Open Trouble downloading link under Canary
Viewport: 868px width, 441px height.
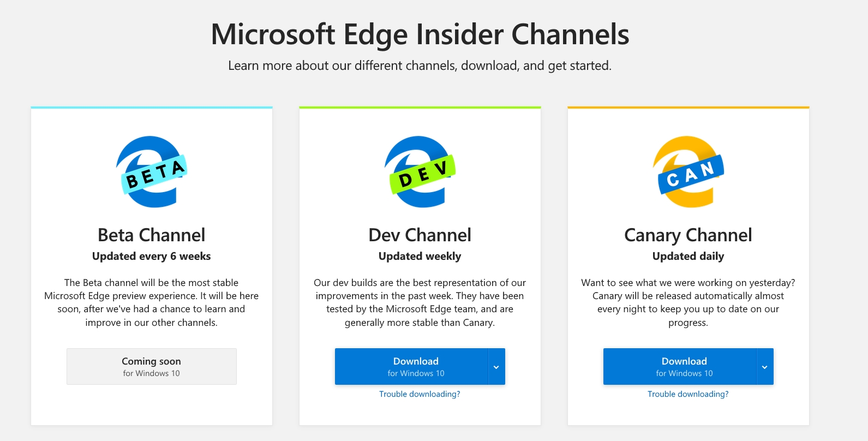pos(688,394)
